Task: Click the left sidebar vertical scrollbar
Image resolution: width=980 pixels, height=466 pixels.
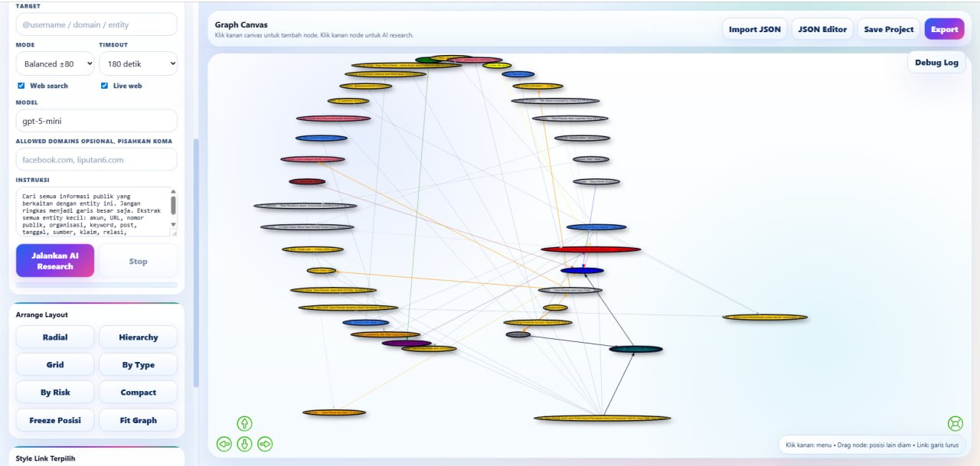Action: pyautogui.click(x=195, y=262)
